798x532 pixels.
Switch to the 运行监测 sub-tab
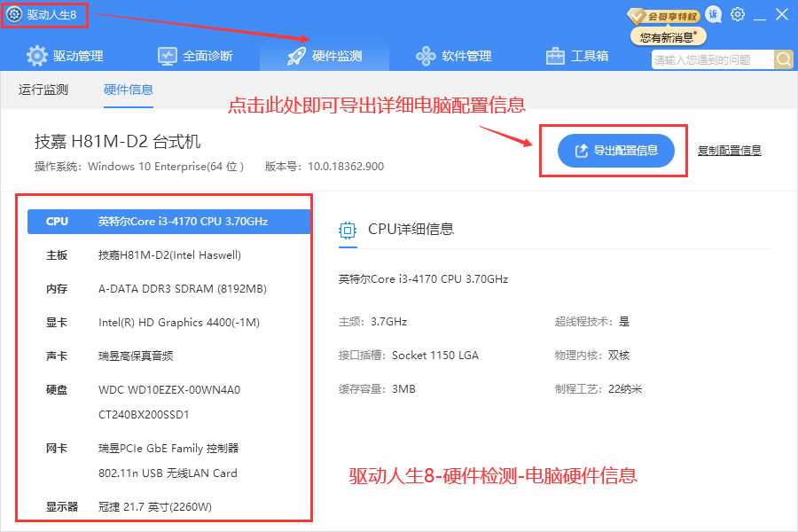click(x=43, y=90)
